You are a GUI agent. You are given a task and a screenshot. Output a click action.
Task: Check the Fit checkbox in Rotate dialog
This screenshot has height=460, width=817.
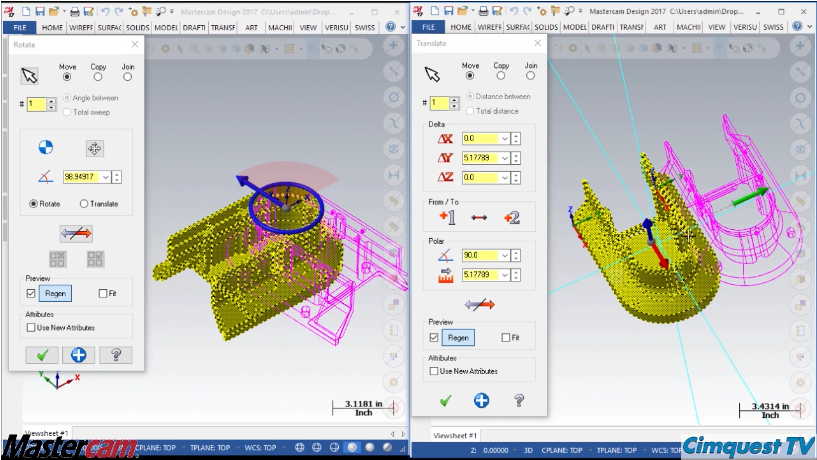click(x=103, y=293)
